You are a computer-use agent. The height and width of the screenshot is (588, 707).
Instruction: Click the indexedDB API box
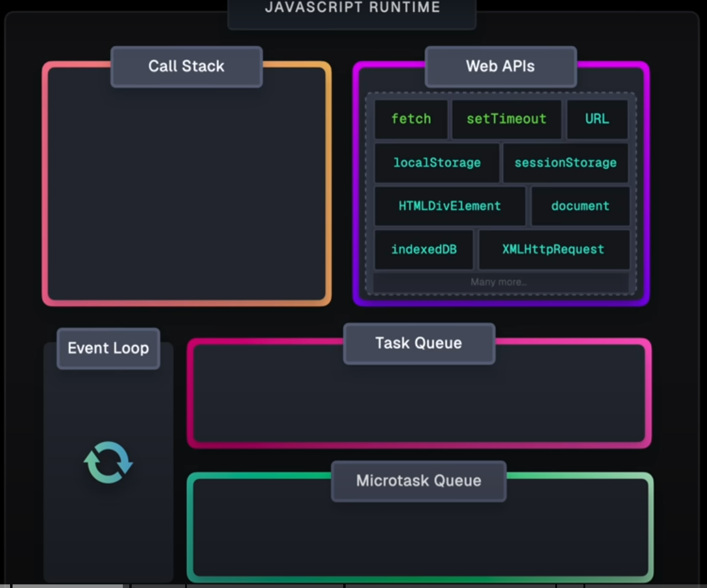[x=423, y=249]
